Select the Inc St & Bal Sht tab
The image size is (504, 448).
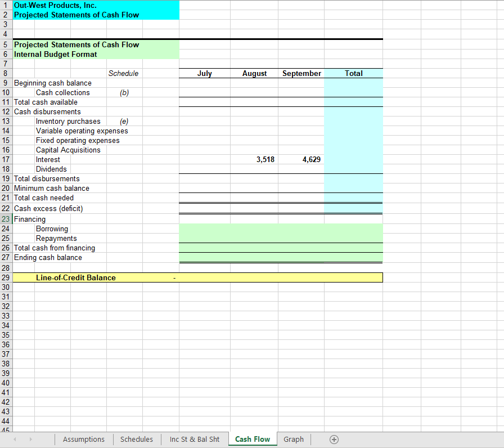tap(194, 439)
